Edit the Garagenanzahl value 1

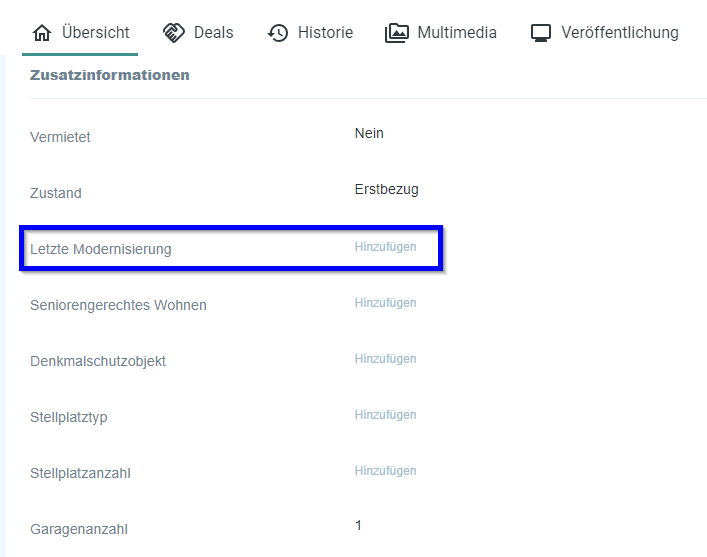pyautogui.click(x=358, y=526)
